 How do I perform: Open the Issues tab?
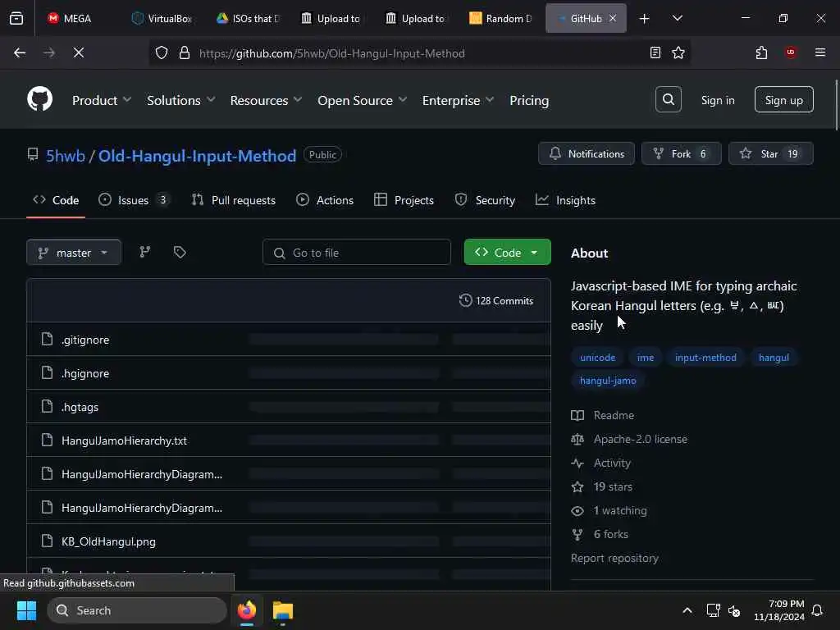click(135, 200)
